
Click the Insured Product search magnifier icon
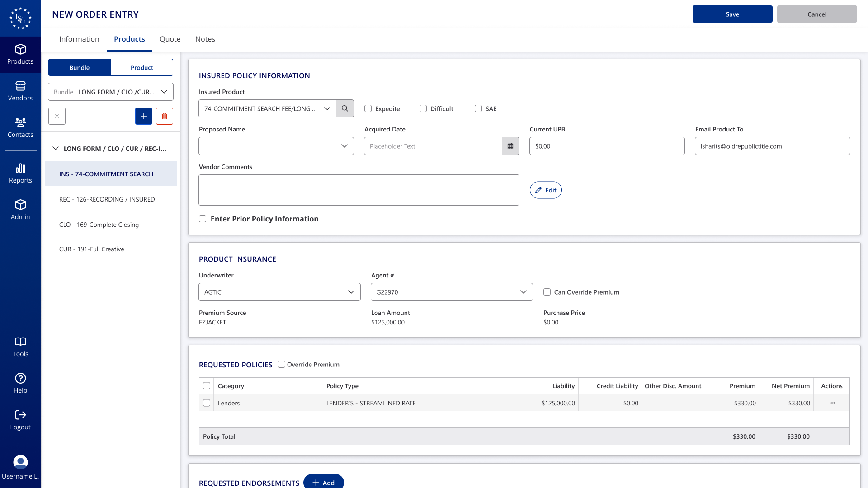pyautogui.click(x=345, y=108)
